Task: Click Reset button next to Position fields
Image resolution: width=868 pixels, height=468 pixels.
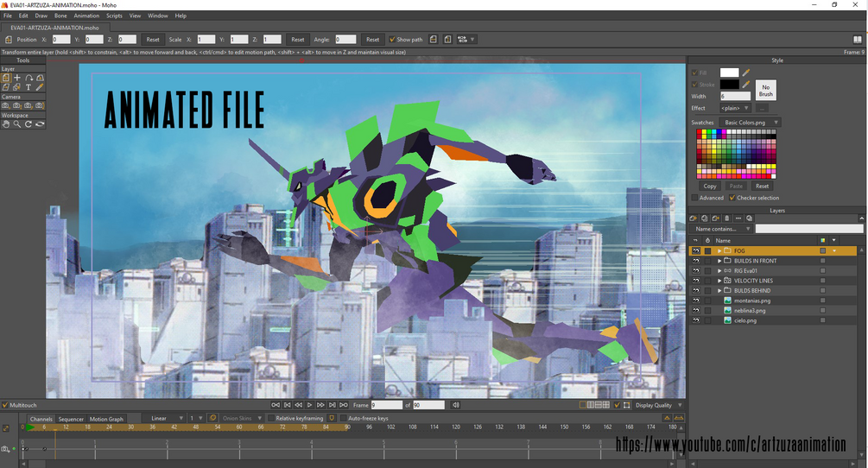Action: pos(153,39)
